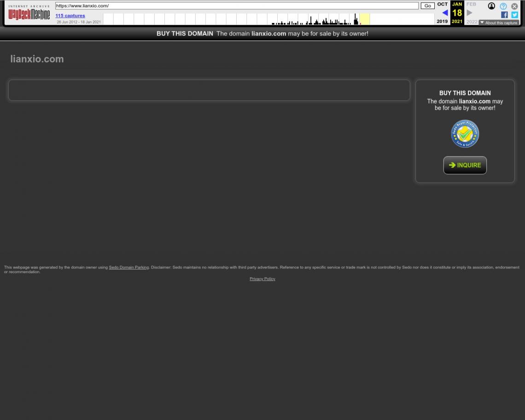525x420 pixels.
Task: Select OCT 2019 previous capture month
Action: 442,13
